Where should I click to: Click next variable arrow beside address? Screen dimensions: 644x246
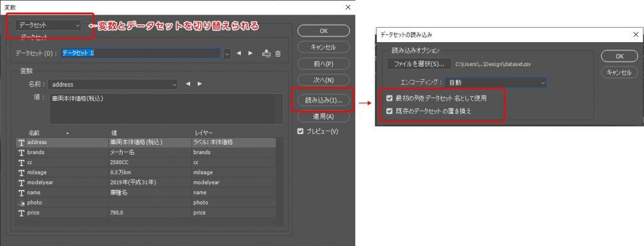click(199, 84)
